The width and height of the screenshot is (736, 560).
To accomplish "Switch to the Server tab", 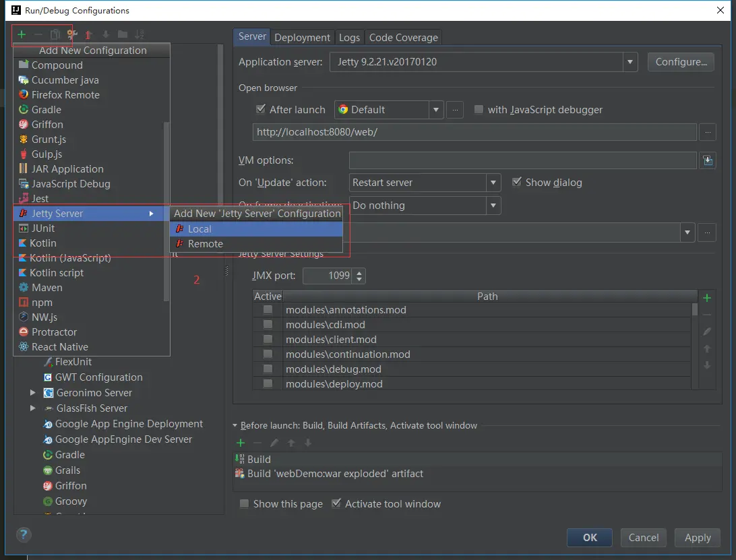I will click(252, 36).
